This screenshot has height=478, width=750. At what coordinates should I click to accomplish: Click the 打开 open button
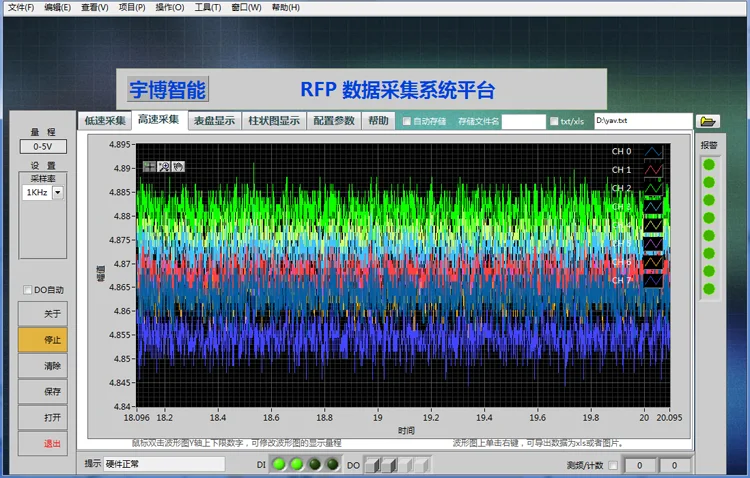pos(43,417)
